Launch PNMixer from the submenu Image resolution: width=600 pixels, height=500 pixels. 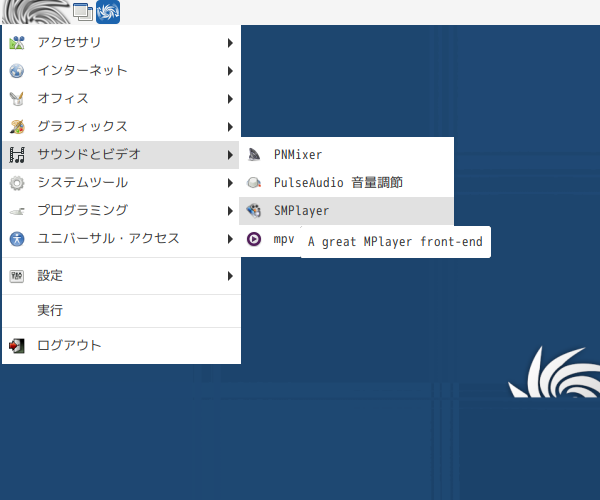[346, 155]
